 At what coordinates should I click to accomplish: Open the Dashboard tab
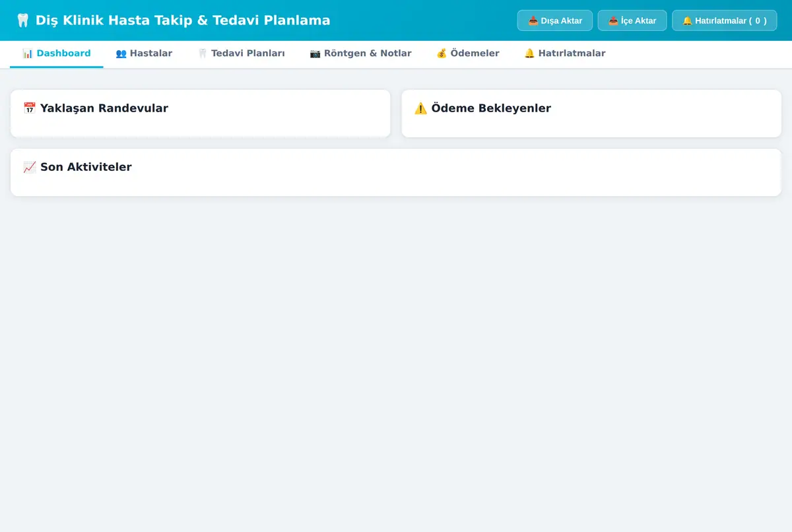57,53
